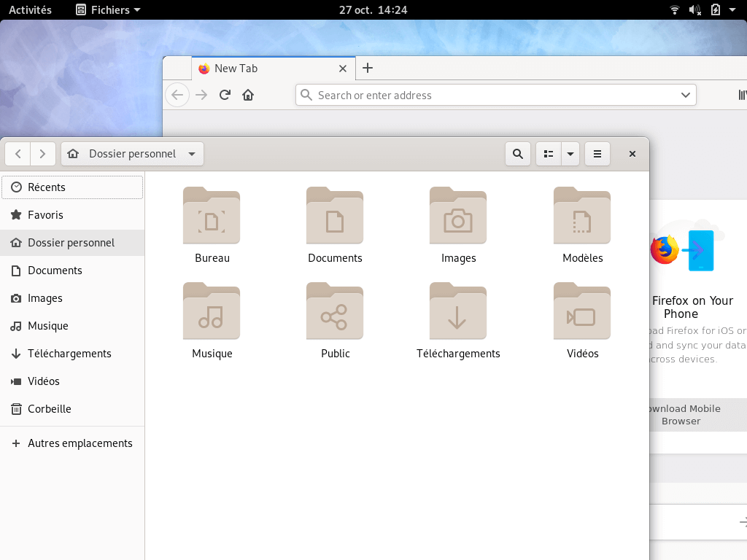This screenshot has height=560, width=747.
Task: Go back in Files navigation
Action: pos(18,154)
